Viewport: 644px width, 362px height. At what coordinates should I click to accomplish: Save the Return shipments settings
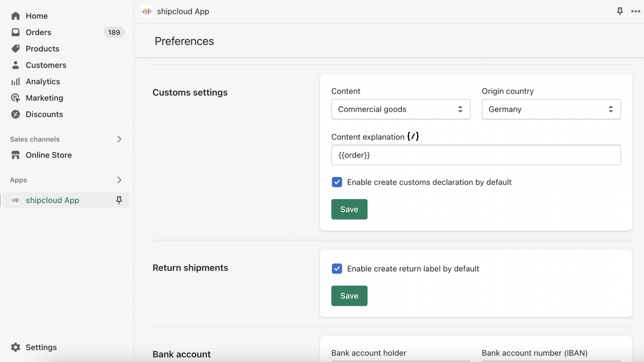click(349, 296)
